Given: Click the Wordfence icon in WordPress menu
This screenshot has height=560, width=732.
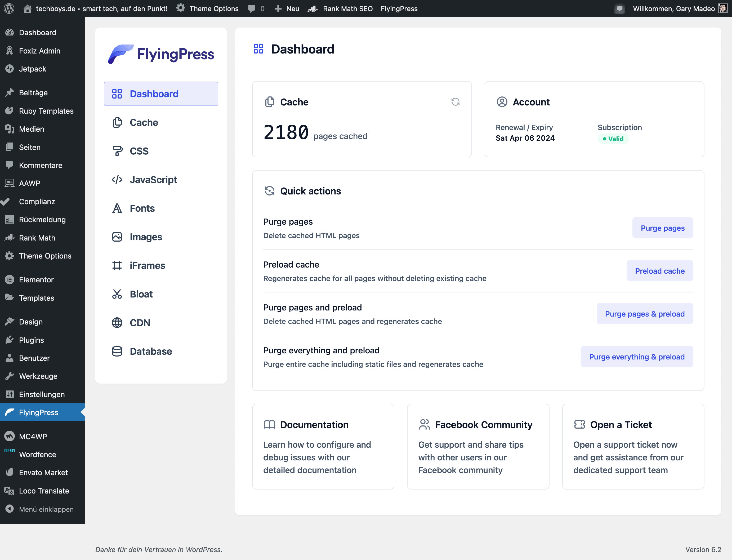Looking at the screenshot, I should (x=9, y=451).
